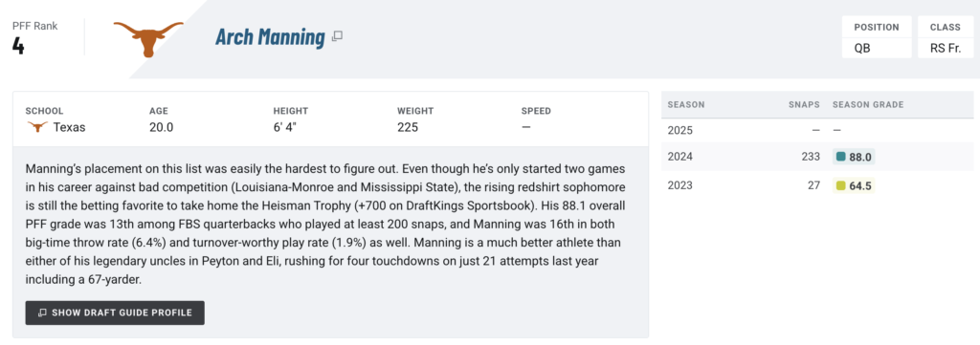Screen dimensions: 980x345
Task: Click icon on Show Draft Guide Profile button
Action: [42, 313]
